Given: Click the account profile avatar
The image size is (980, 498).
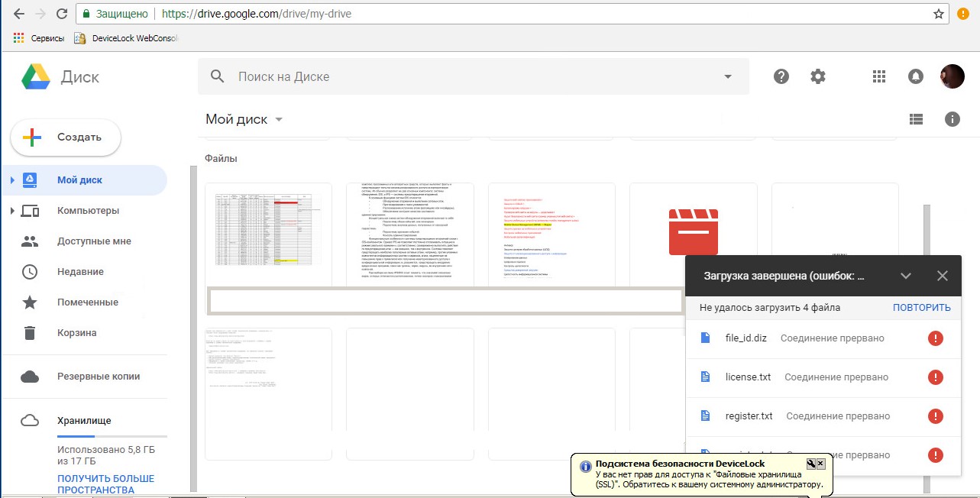Looking at the screenshot, I should pos(952,76).
